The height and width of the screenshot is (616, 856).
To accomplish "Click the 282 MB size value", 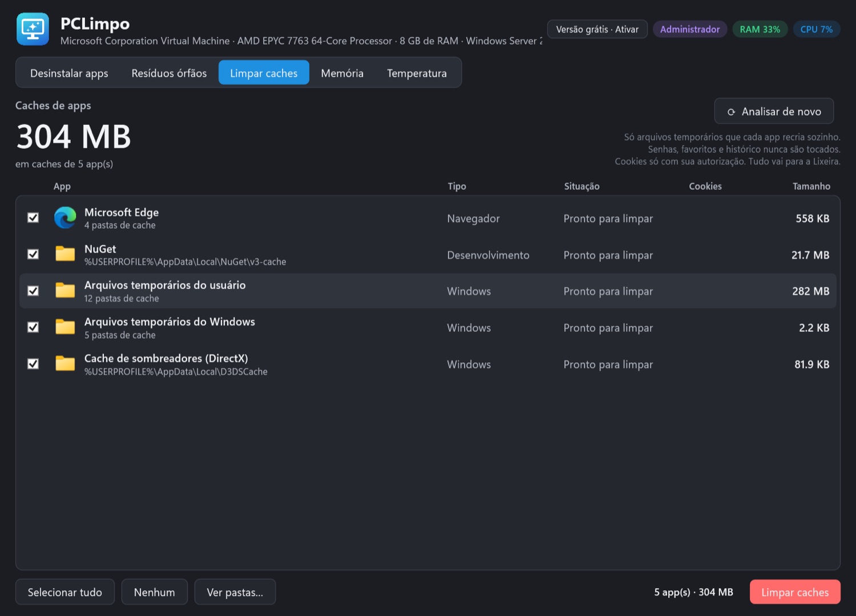I will tap(811, 291).
